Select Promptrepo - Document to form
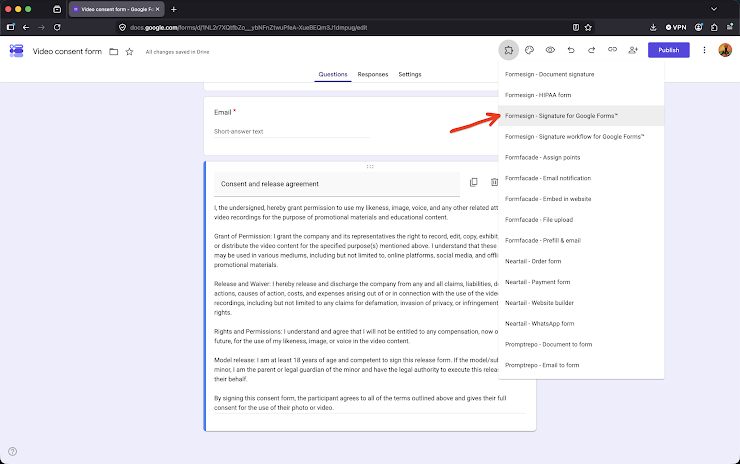Image resolution: width=740 pixels, height=464 pixels. point(581,344)
